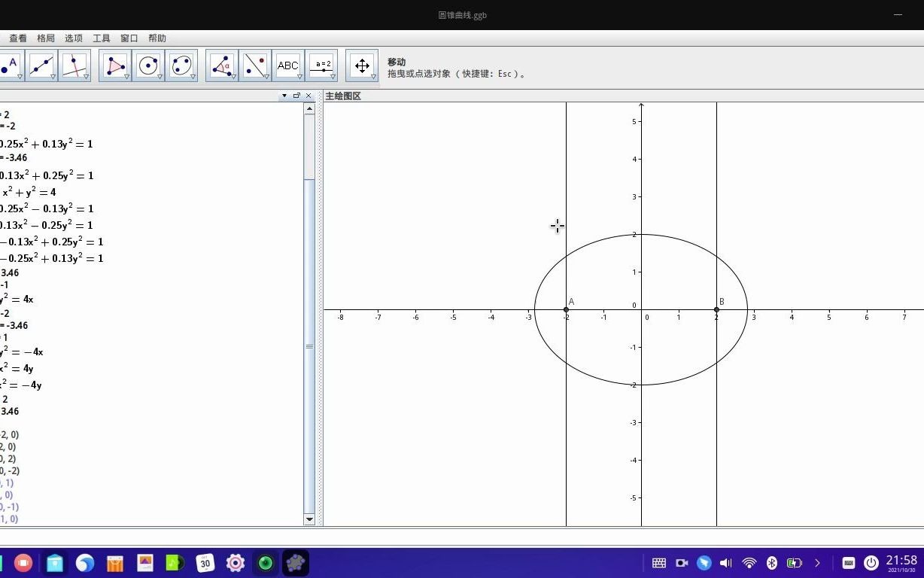924x578 pixels.
Task: Open the browser from the taskbar
Action: tap(85, 563)
